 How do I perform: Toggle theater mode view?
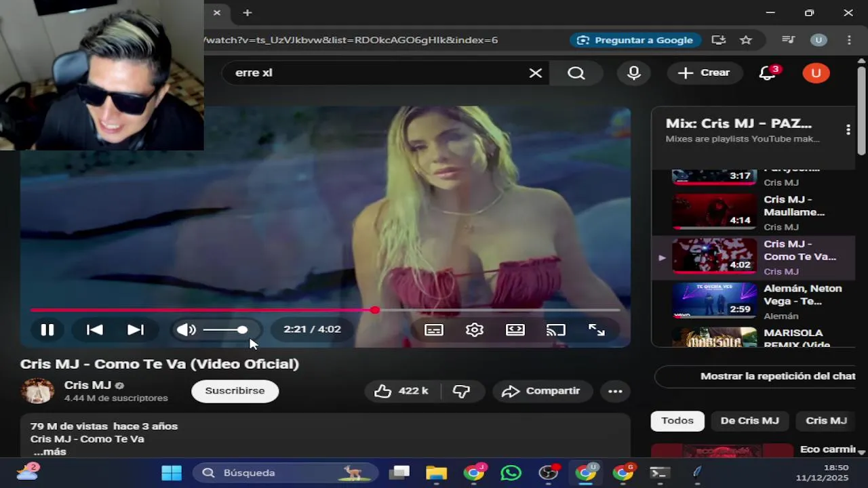point(515,330)
